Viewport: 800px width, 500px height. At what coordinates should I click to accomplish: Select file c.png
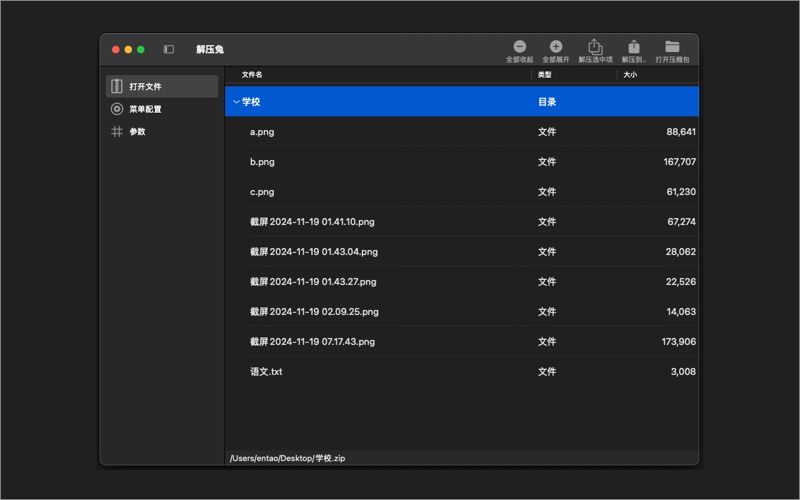click(x=262, y=192)
